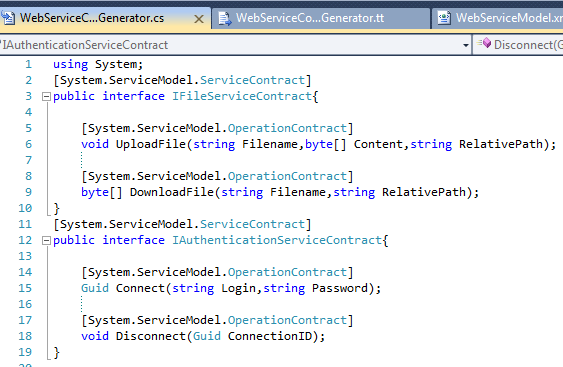The width and height of the screenshot is (563, 367).
Task: Click the DownloadFile method name on line 9
Action: point(172,192)
